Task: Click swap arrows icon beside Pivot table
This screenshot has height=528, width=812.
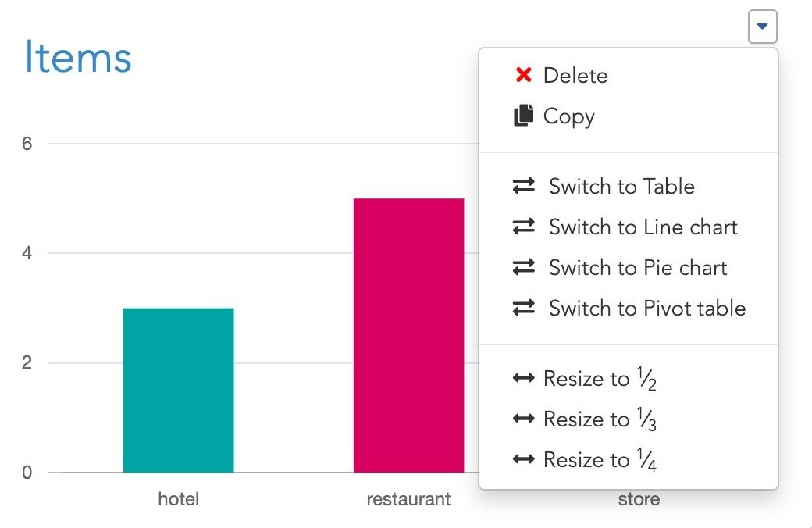Action: pos(524,308)
